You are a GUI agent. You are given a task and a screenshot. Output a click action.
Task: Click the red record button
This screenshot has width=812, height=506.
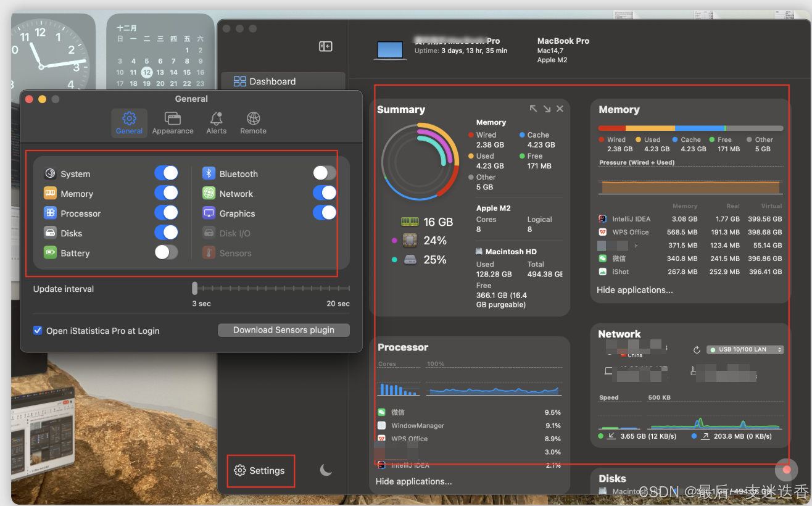787,470
